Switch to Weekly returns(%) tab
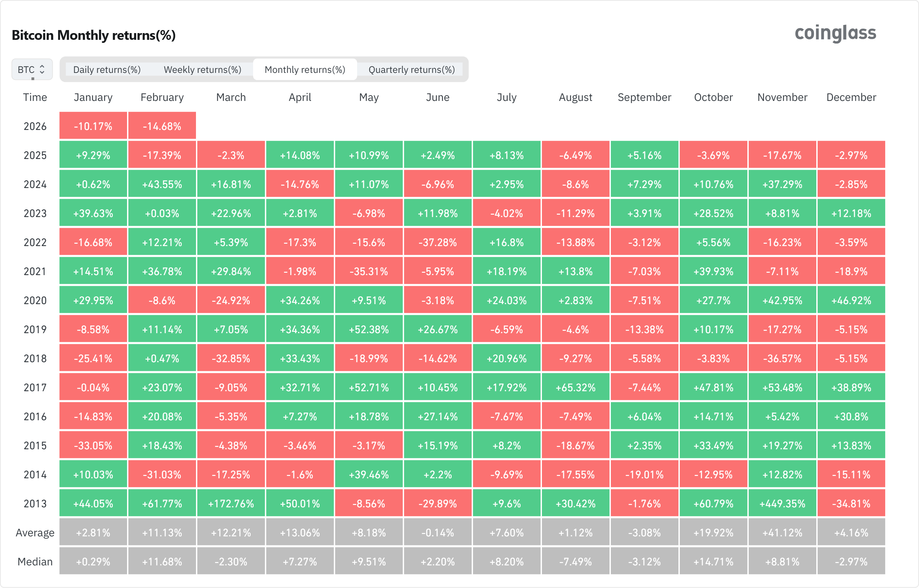 [202, 70]
